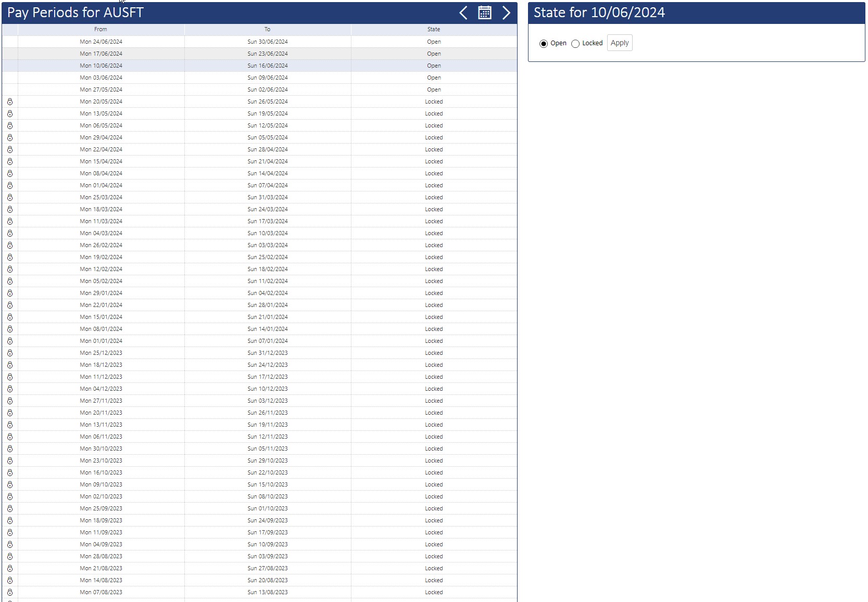The width and height of the screenshot is (868, 602).
Task: Click lock icon for Mon 29/01/2024 row
Action: (10, 293)
